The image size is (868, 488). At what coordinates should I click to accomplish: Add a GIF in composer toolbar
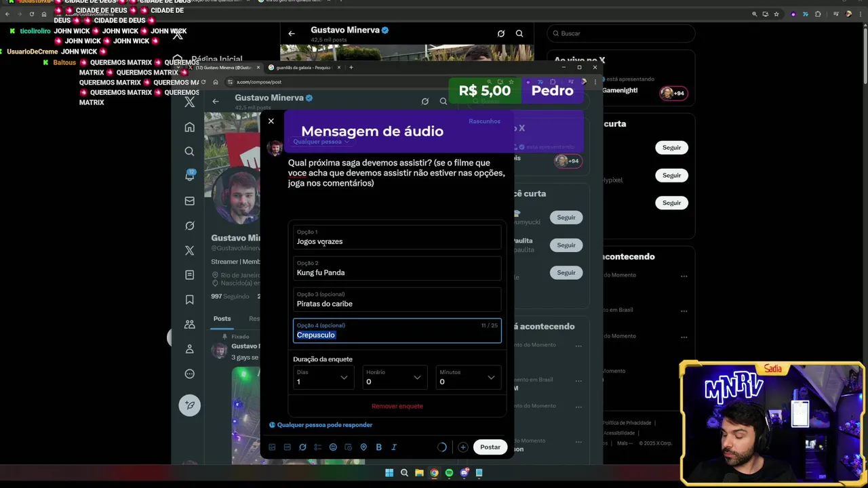click(x=288, y=447)
